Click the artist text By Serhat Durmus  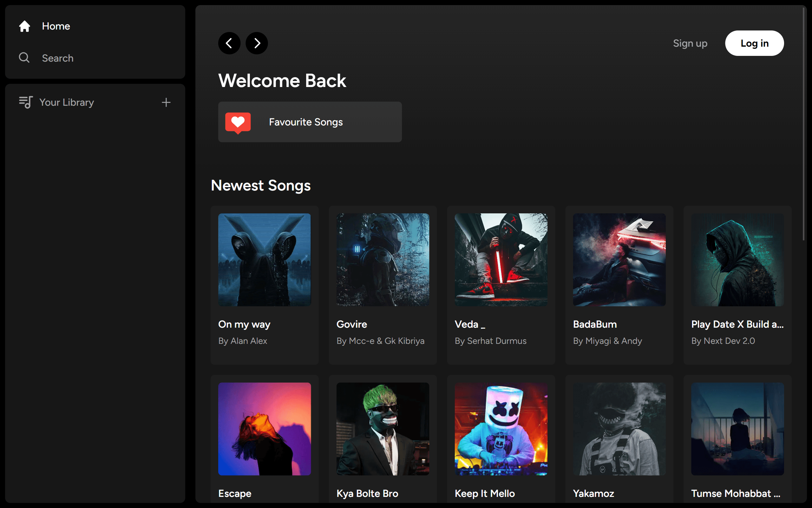pyautogui.click(x=491, y=341)
